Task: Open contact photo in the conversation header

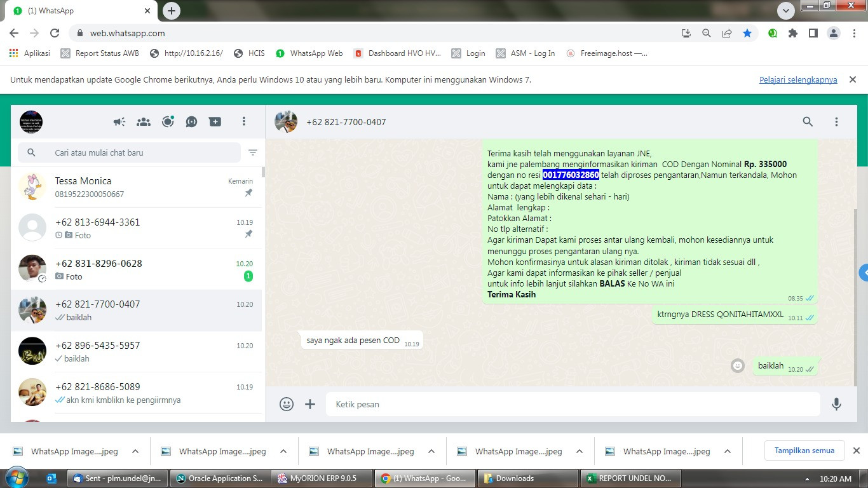Action: 286,122
